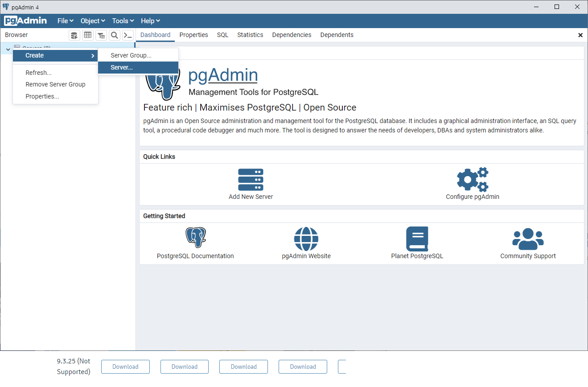Switch to the Dependencies tab
Screen dimensions: 588x387
[292, 35]
